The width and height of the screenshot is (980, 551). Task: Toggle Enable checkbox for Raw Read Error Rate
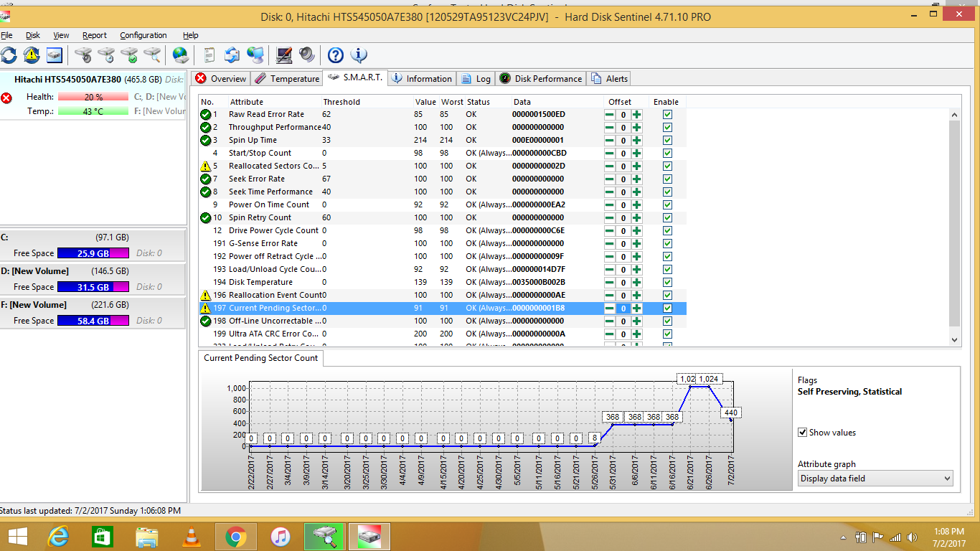tap(667, 114)
